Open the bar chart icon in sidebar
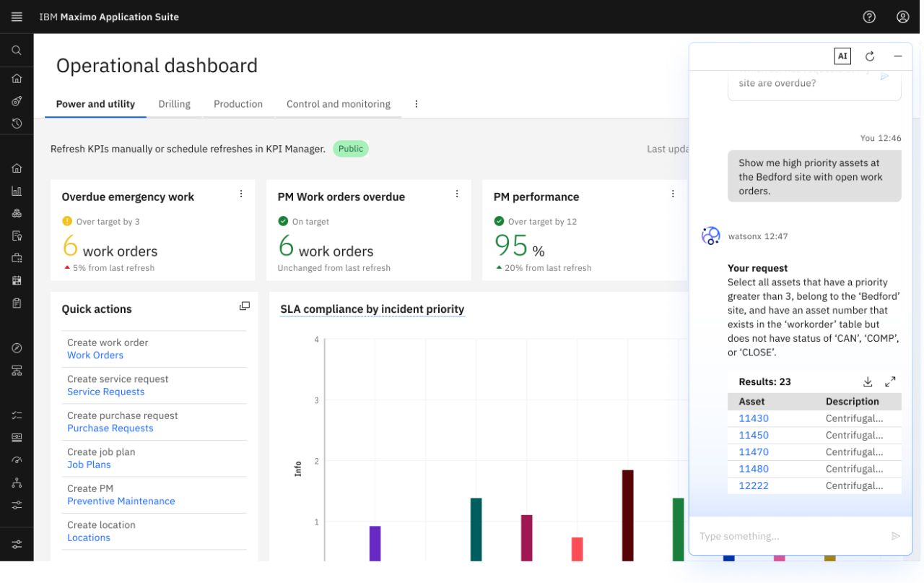Viewport: 924px width, 583px height. click(17, 191)
